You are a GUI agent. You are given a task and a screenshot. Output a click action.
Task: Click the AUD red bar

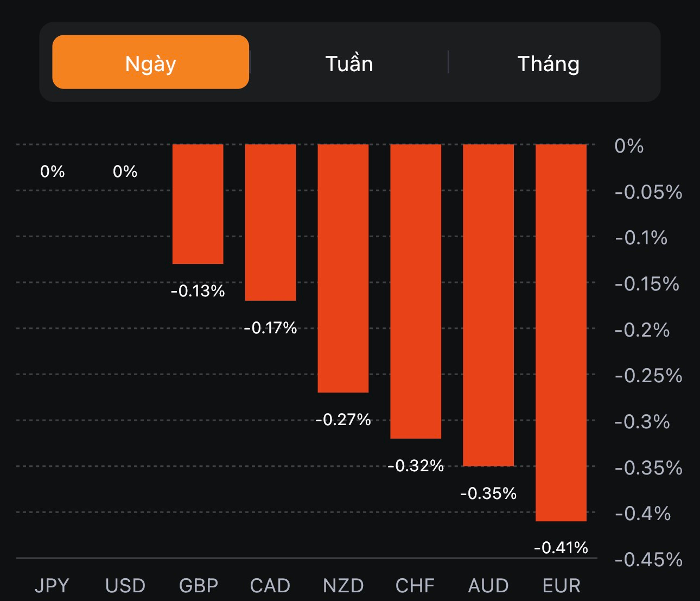488,305
